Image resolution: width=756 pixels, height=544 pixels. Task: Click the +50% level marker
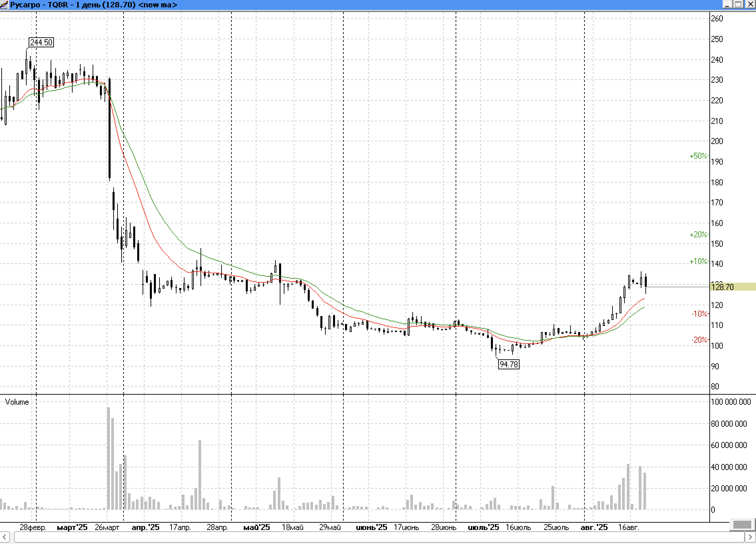point(698,156)
